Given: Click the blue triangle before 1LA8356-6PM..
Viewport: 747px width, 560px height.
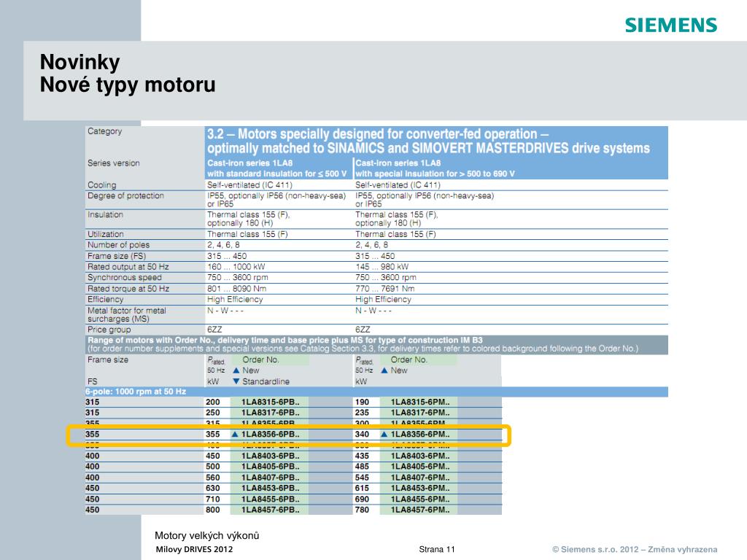Looking at the screenshot, I should (384, 434).
